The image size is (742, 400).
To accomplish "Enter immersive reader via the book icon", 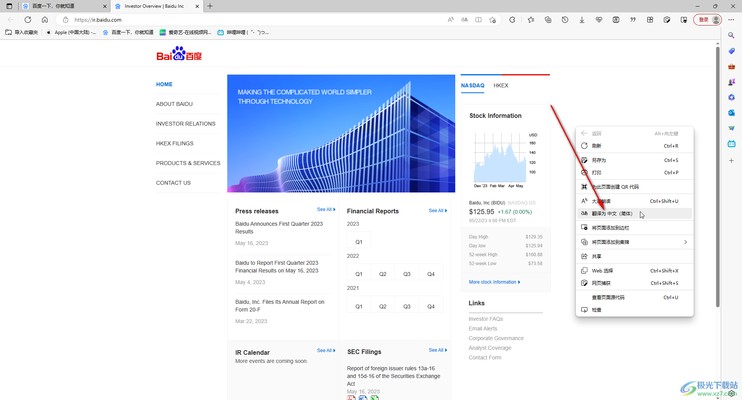I will [478, 20].
